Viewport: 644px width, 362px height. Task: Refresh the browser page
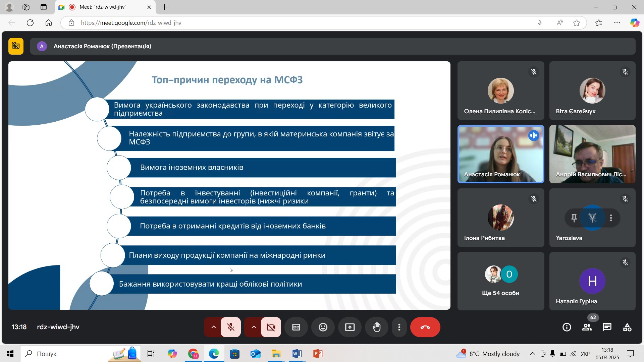[30, 23]
